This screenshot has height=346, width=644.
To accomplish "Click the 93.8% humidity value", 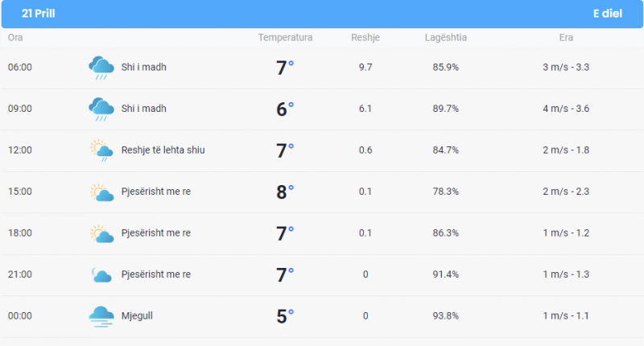I will point(446,316).
